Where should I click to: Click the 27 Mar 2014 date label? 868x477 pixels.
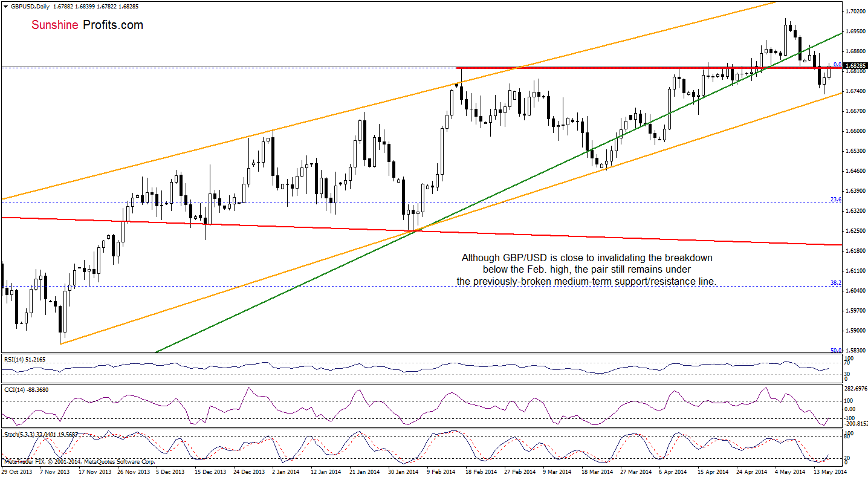coord(636,471)
